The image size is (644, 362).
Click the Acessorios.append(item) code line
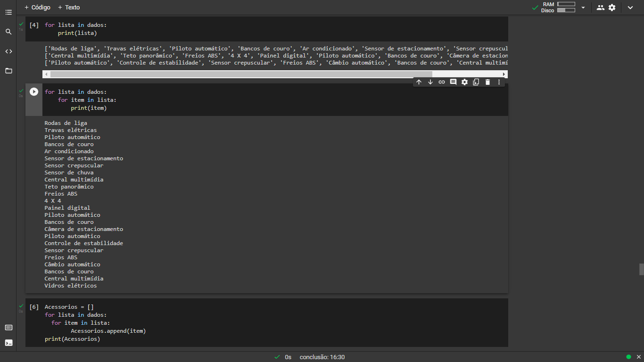tap(108, 331)
